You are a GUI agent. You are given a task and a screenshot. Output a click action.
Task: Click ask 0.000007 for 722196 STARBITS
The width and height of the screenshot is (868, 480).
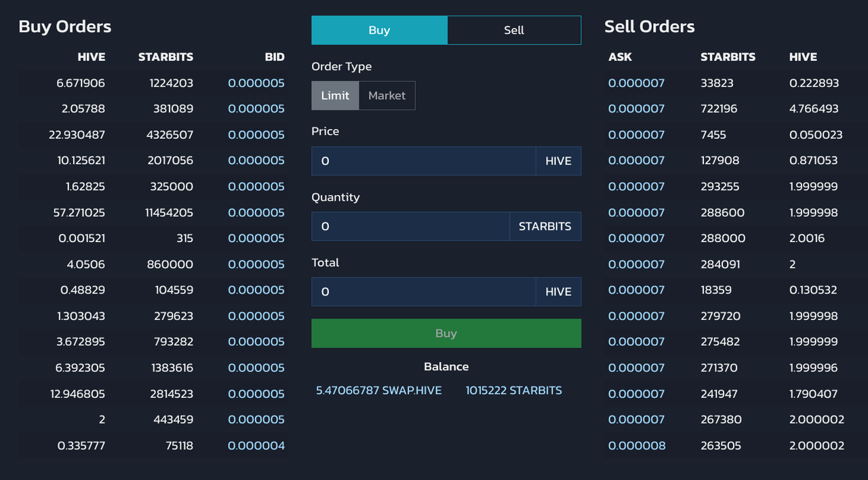(637, 109)
